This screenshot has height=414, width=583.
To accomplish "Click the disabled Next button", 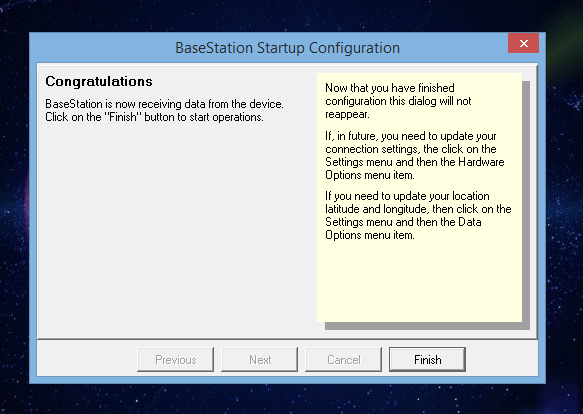I will (x=259, y=359).
